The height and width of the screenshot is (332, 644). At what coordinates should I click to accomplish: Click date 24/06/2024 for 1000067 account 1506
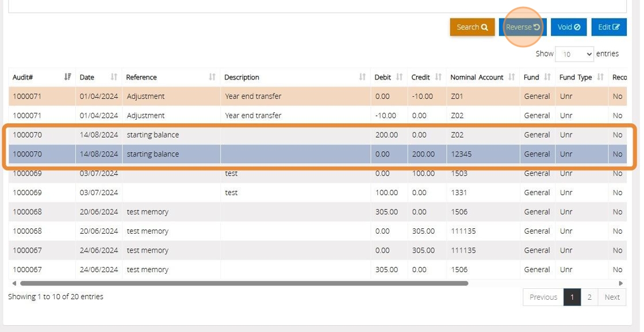(x=99, y=269)
